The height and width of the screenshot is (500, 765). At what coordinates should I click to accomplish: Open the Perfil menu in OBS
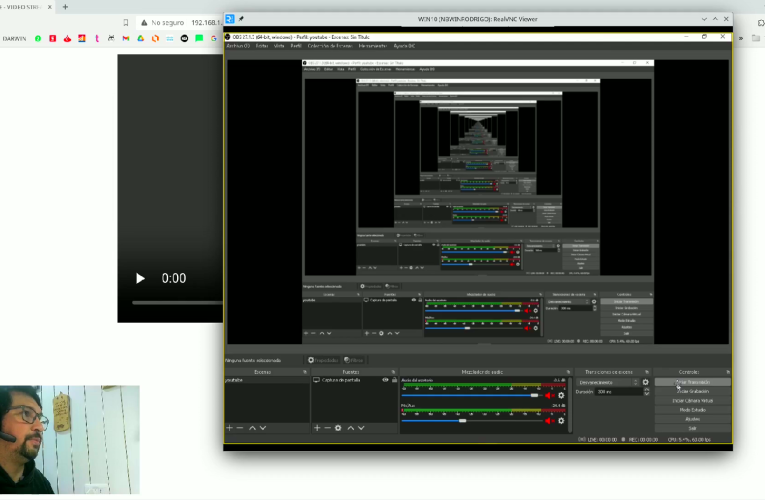[296, 46]
